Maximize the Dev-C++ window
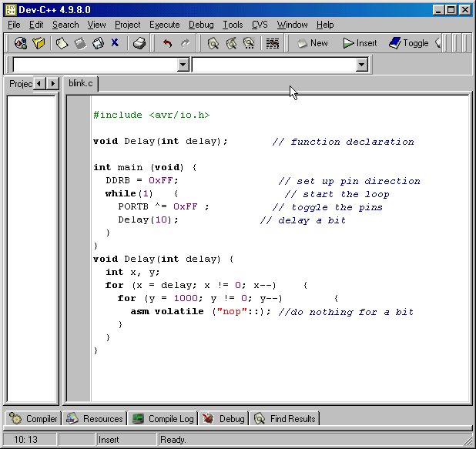 click(x=451, y=10)
